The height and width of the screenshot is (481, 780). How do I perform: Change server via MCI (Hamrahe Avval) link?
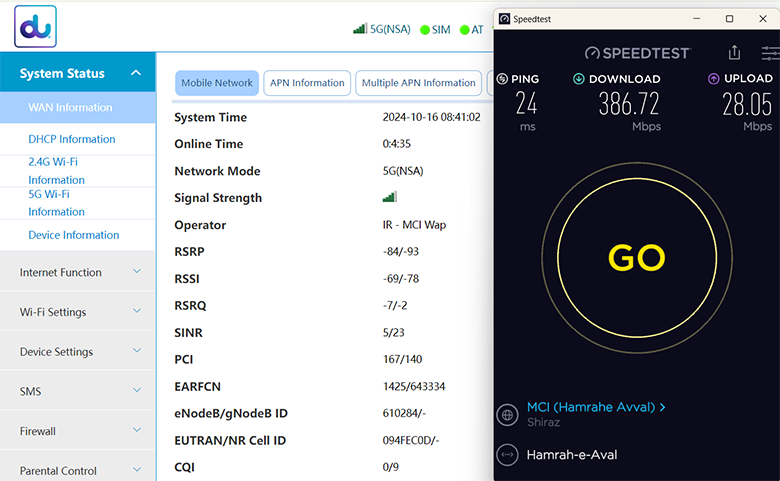[596, 407]
